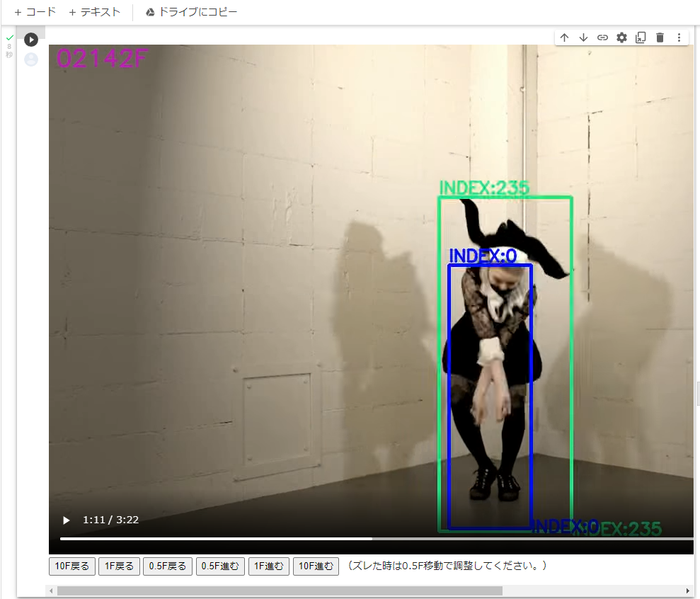The height and width of the screenshot is (599, 700).
Task: Click the 0.5F進む button
Action: coord(220,566)
